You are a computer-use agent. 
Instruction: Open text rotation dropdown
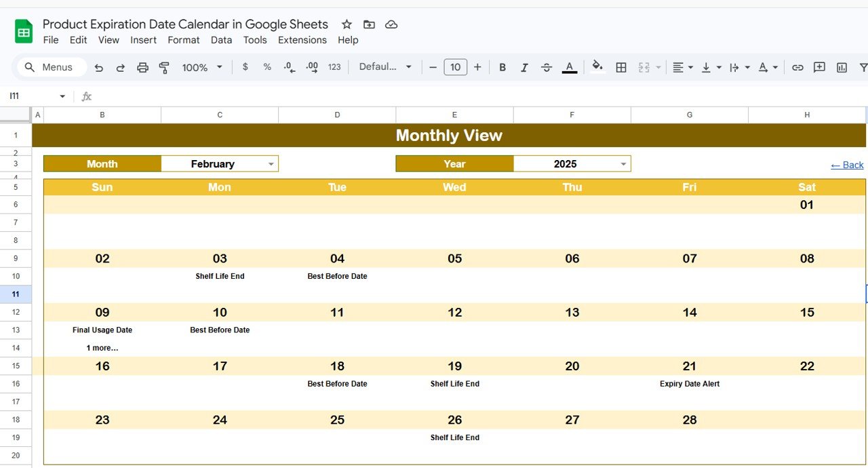768,67
